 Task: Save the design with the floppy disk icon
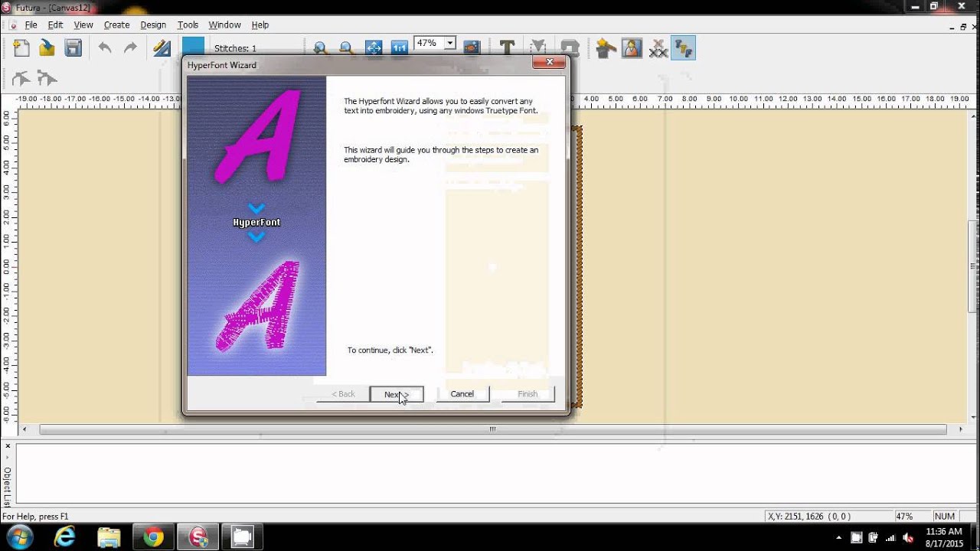click(x=73, y=48)
